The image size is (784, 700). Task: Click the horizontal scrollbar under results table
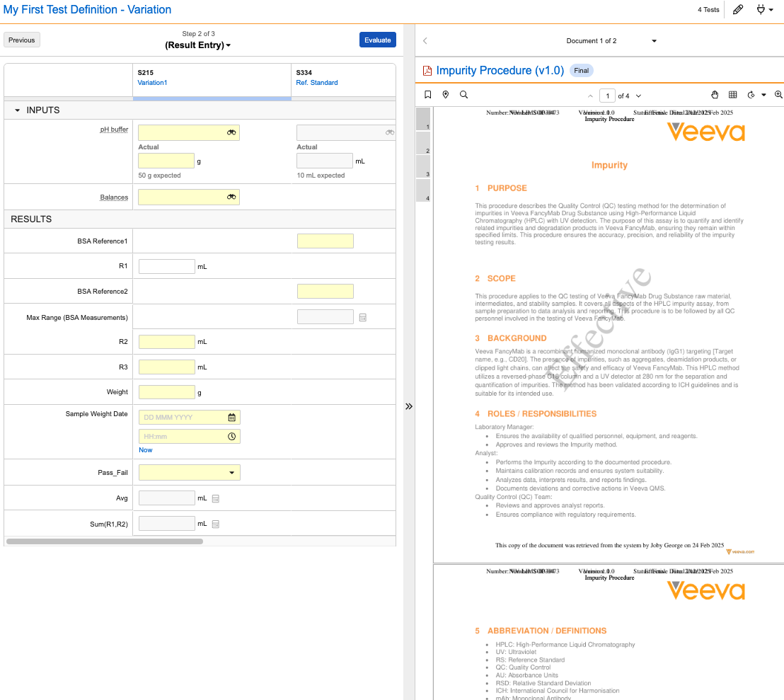click(x=105, y=541)
